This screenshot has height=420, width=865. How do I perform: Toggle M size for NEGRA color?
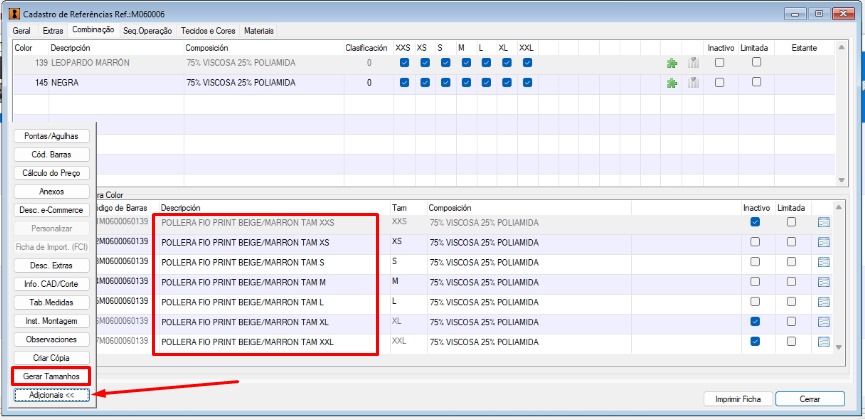(466, 83)
